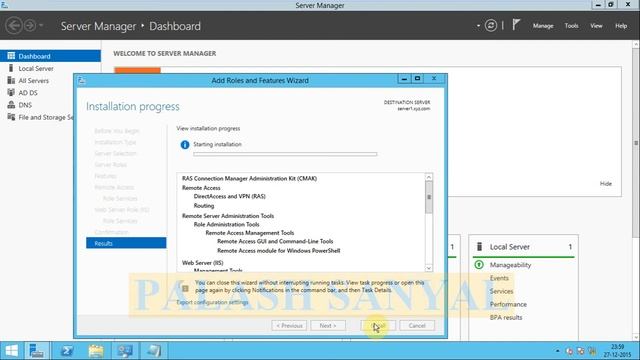640x360 pixels.
Task: Show hidden icons arrow in system tray
Action: (558, 351)
